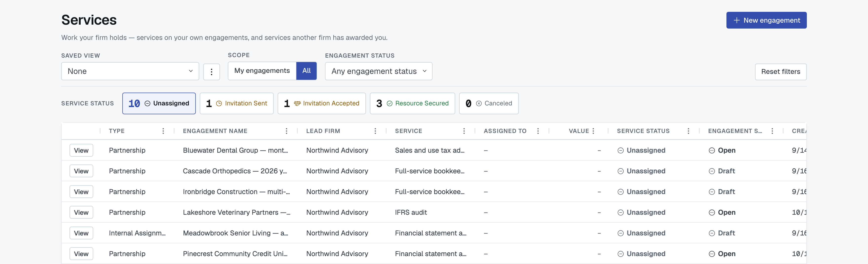Sort by Service column header
The image size is (868, 264).
pos(408,131)
